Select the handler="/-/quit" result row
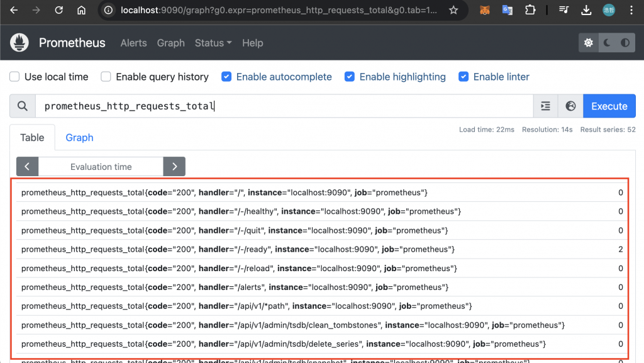644x363 pixels. (x=322, y=230)
